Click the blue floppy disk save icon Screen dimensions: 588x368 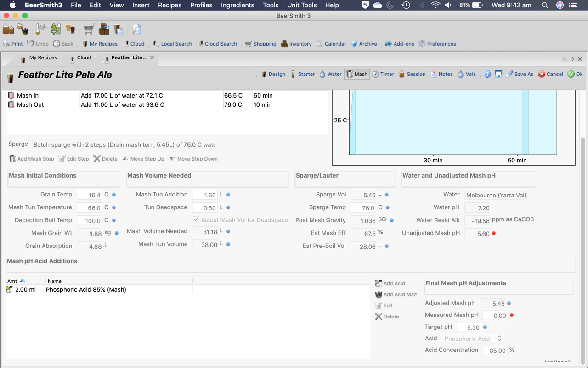(498, 74)
